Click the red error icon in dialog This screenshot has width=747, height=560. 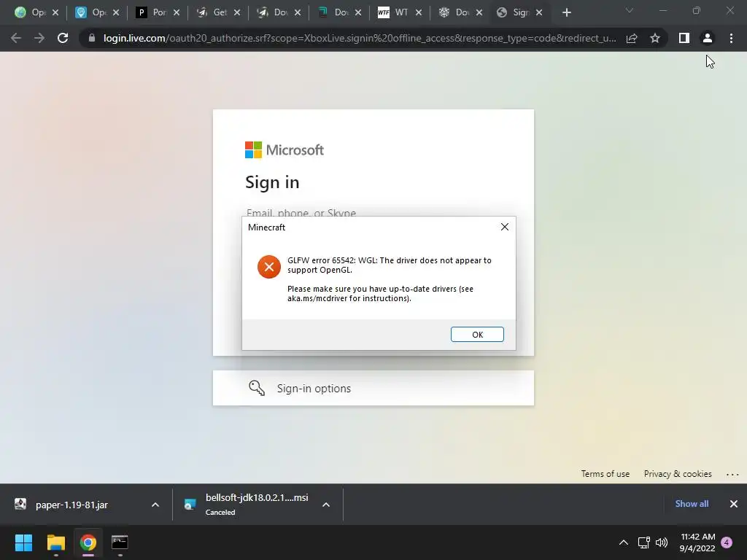[268, 267]
